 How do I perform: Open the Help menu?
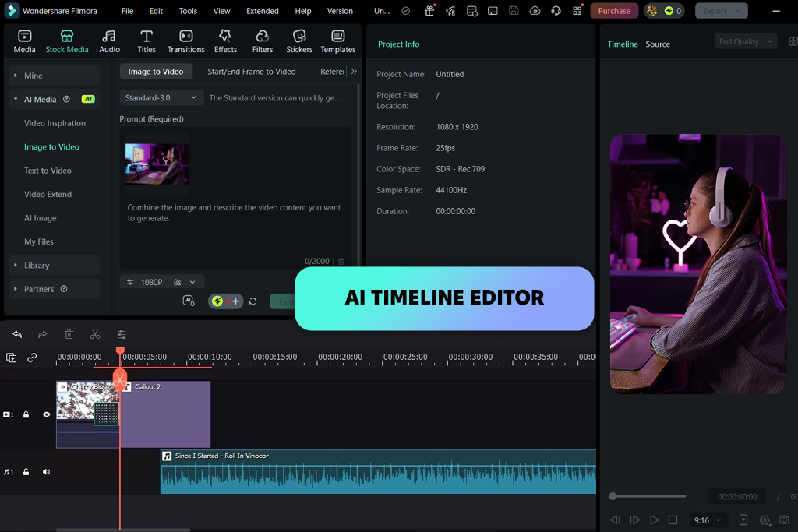pyautogui.click(x=303, y=11)
